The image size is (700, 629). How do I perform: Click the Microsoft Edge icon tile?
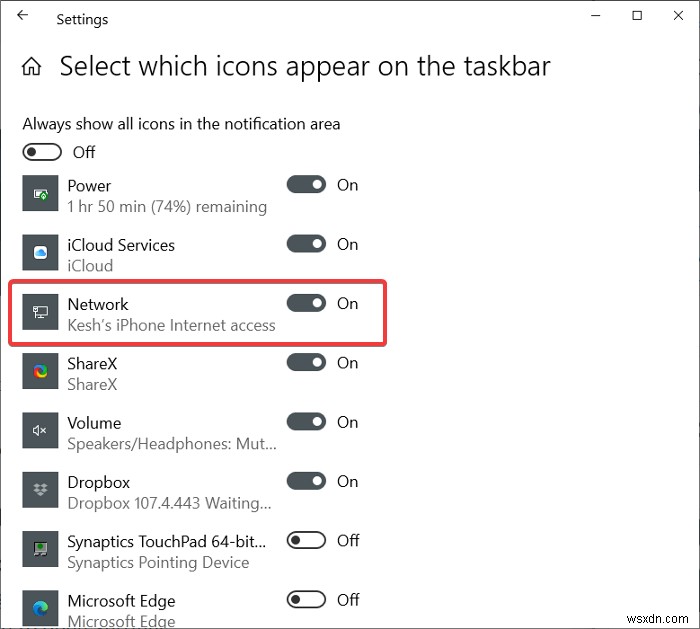pyautogui.click(x=40, y=608)
